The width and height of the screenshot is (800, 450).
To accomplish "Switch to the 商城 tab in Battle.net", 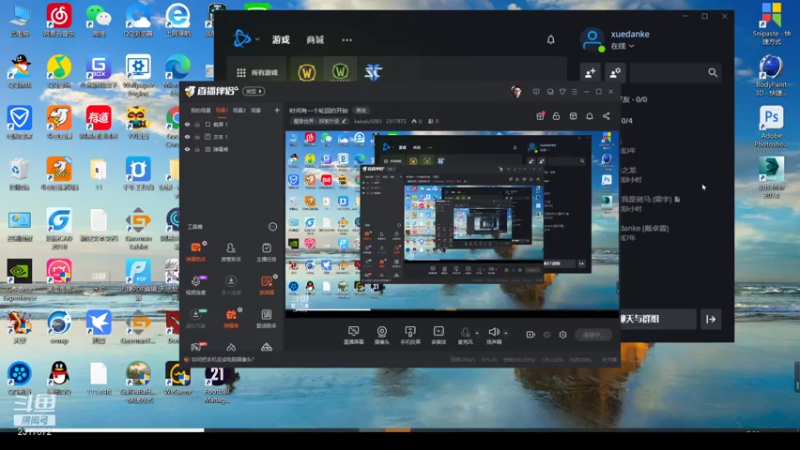I will point(315,40).
